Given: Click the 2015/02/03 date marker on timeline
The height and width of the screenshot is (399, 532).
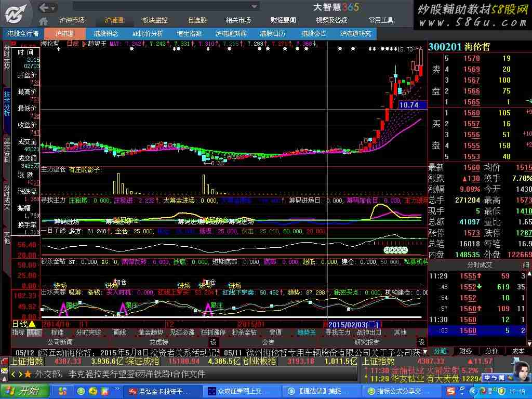Looking at the screenshot, I should (352, 324).
